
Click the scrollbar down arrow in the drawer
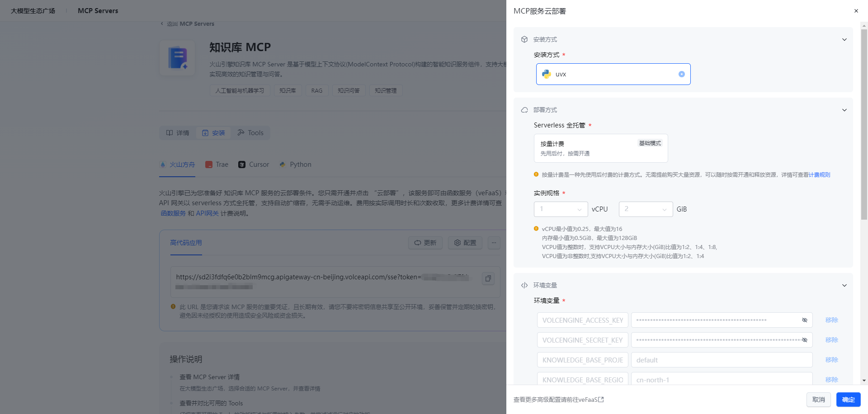coord(864,381)
